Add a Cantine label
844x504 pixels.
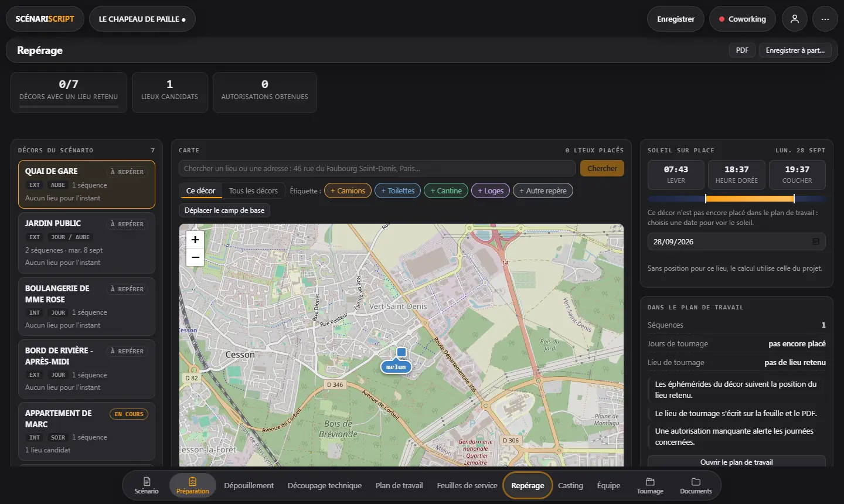(446, 190)
